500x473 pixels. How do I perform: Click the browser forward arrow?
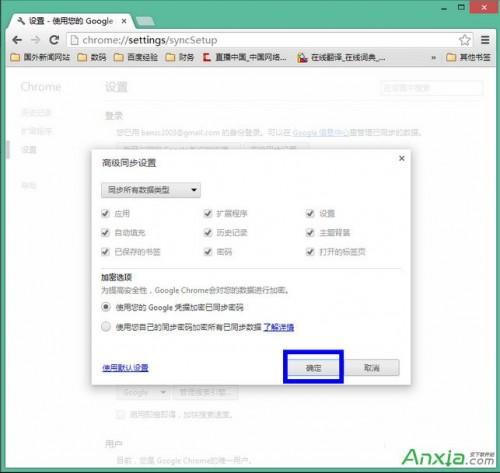point(35,40)
